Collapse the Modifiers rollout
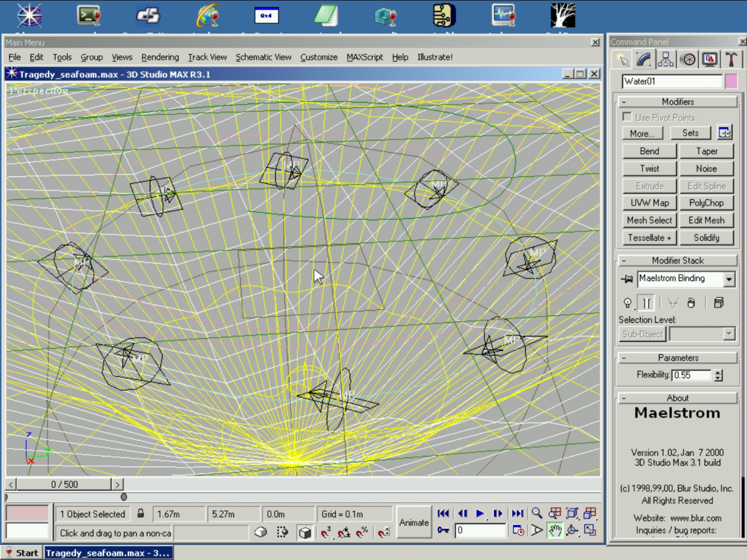 (x=678, y=102)
